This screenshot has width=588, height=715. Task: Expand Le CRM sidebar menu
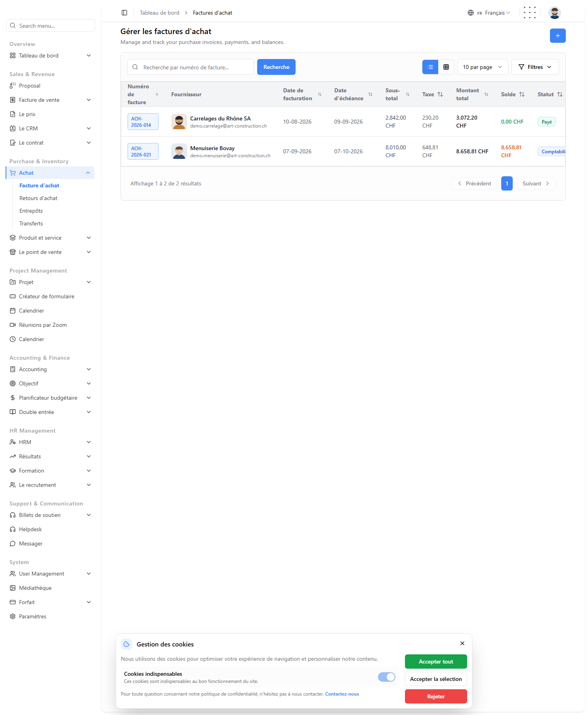pos(51,128)
